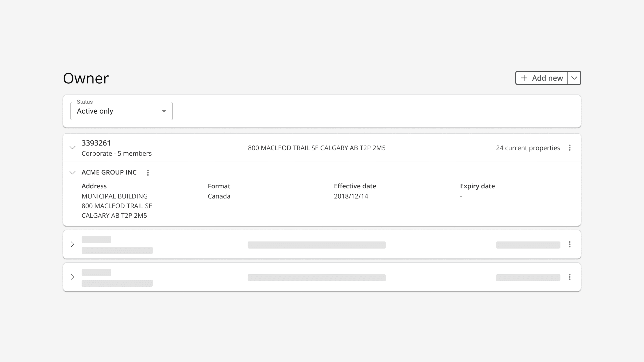The width and height of the screenshot is (644, 362).
Task: Open kebab menu on last loading owner row
Action: [x=570, y=277]
